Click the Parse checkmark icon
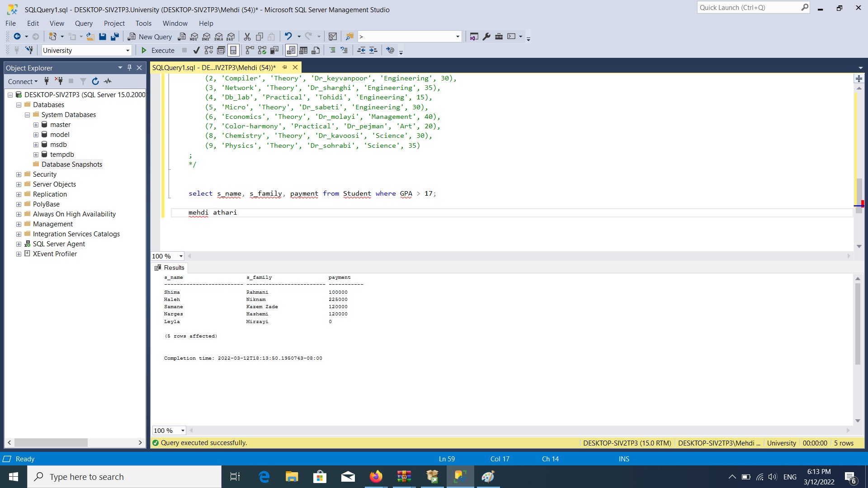This screenshot has height=488, width=868. click(196, 50)
